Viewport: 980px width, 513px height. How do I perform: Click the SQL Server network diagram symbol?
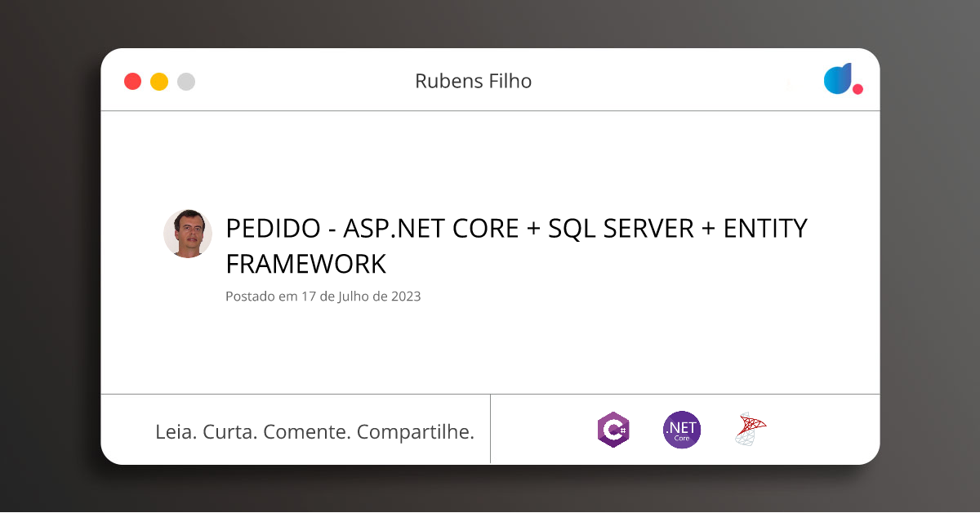750,429
